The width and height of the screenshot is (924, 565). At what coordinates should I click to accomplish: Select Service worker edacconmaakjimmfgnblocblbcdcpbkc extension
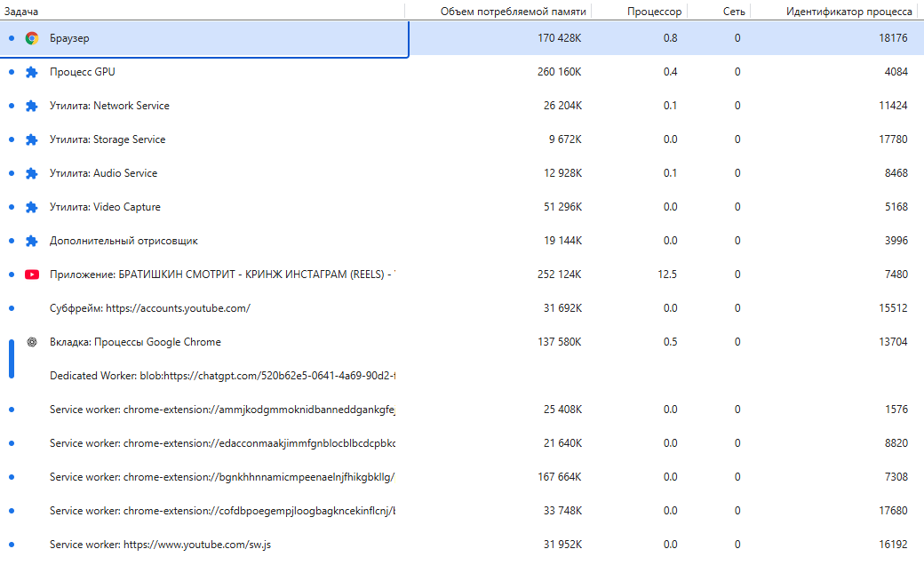tap(462, 443)
